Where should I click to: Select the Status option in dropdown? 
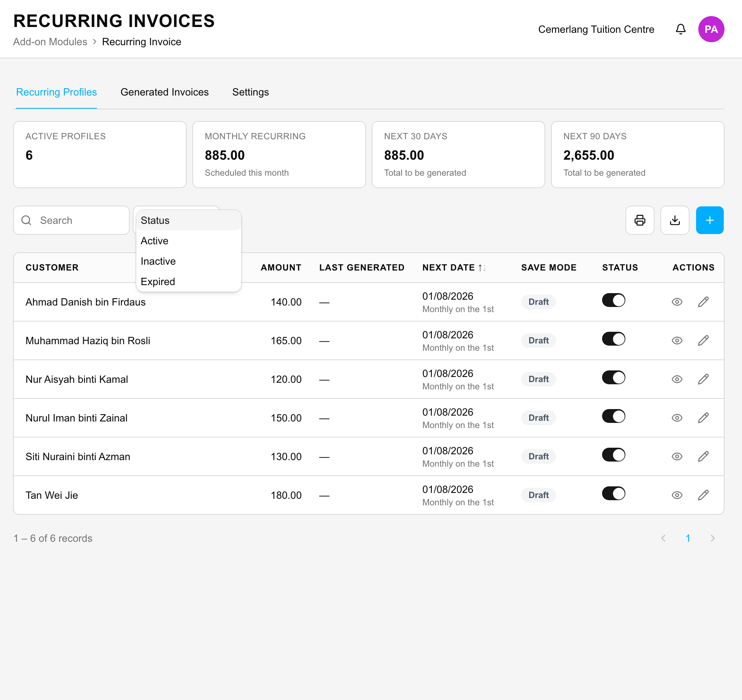[188, 220]
